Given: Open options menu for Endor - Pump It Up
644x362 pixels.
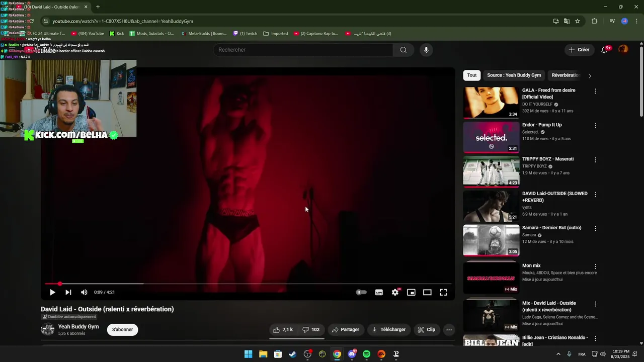Looking at the screenshot, I should pos(595,126).
